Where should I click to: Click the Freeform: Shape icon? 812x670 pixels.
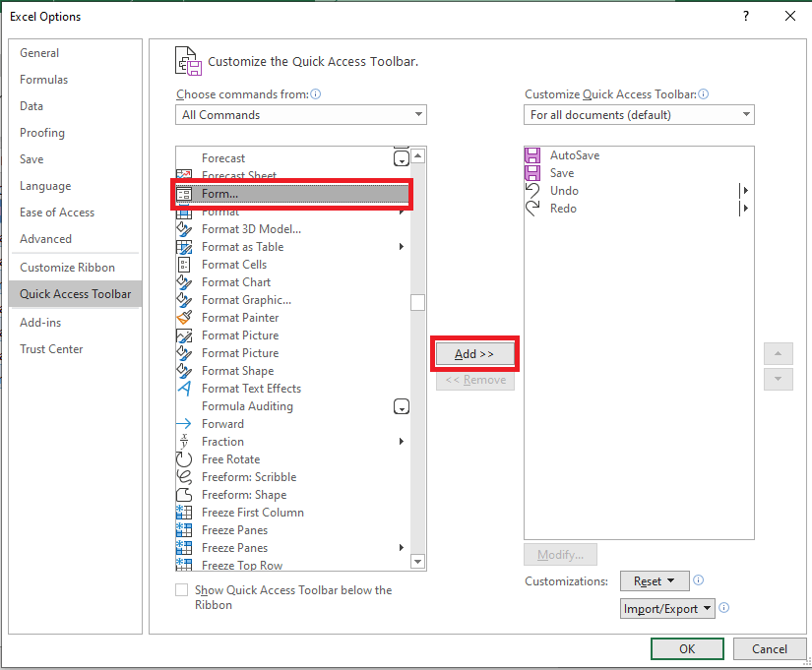click(184, 495)
